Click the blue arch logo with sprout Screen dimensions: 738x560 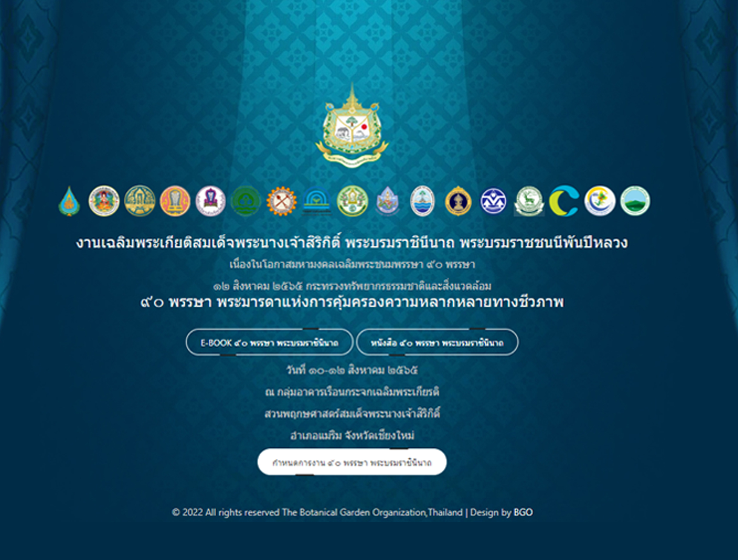pos(317,201)
